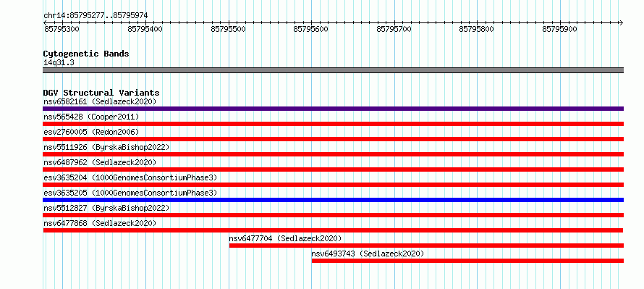Click the red esv2760005 variant bar
Screen dimensions: 644x289
333,139
